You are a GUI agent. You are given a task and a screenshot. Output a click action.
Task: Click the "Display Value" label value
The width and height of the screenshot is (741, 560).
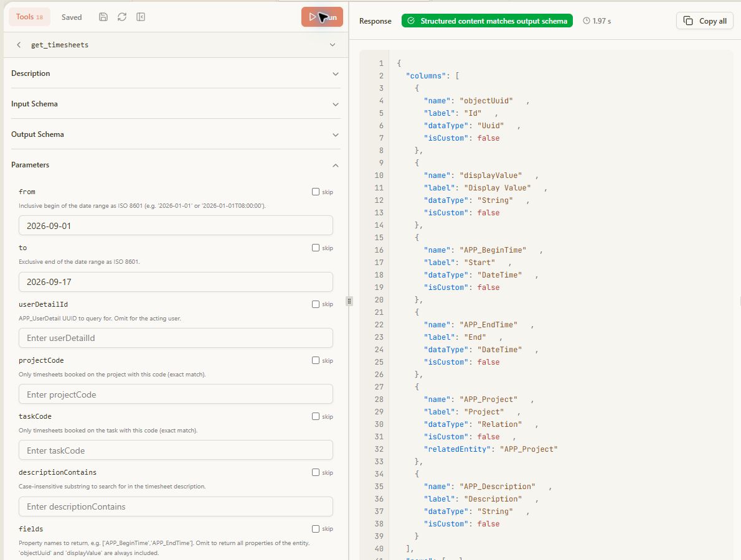point(497,187)
